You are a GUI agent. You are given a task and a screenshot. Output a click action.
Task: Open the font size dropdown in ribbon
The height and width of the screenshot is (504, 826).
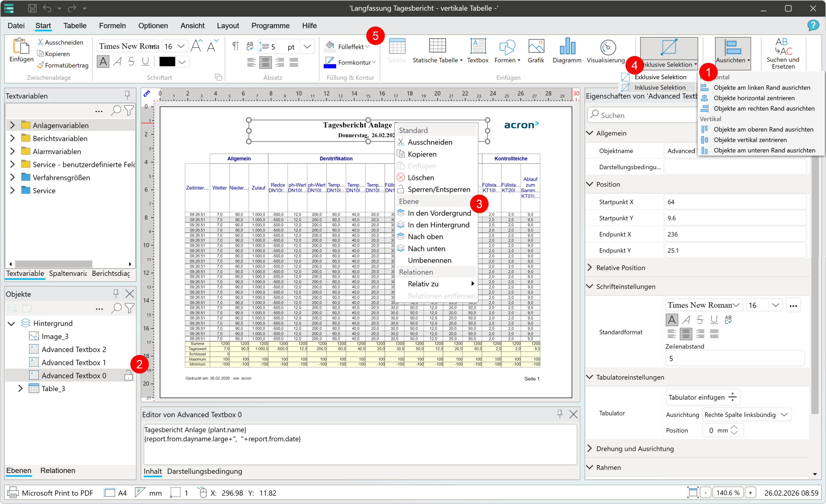tap(181, 46)
